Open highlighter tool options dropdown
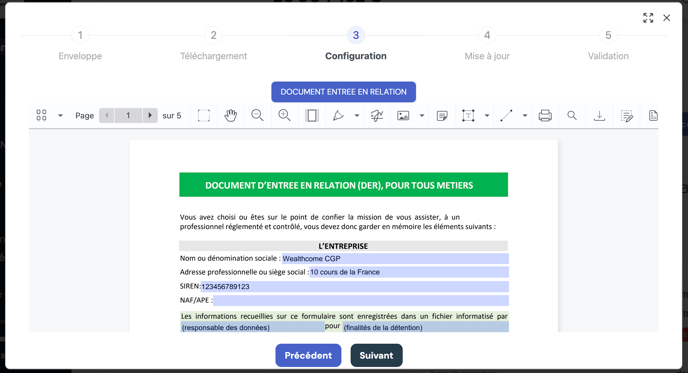The height and width of the screenshot is (373, 688). [357, 115]
